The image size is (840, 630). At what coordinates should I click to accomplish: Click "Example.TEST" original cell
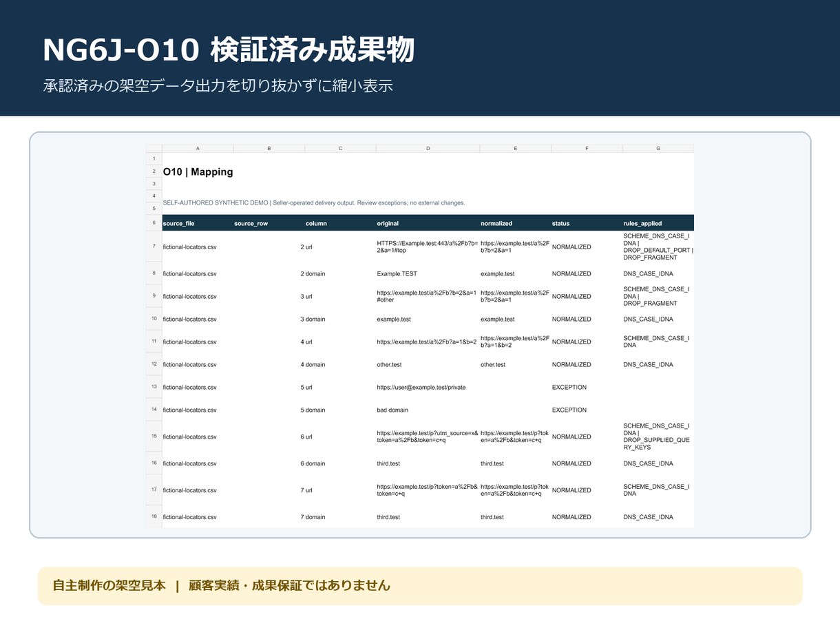click(x=397, y=273)
